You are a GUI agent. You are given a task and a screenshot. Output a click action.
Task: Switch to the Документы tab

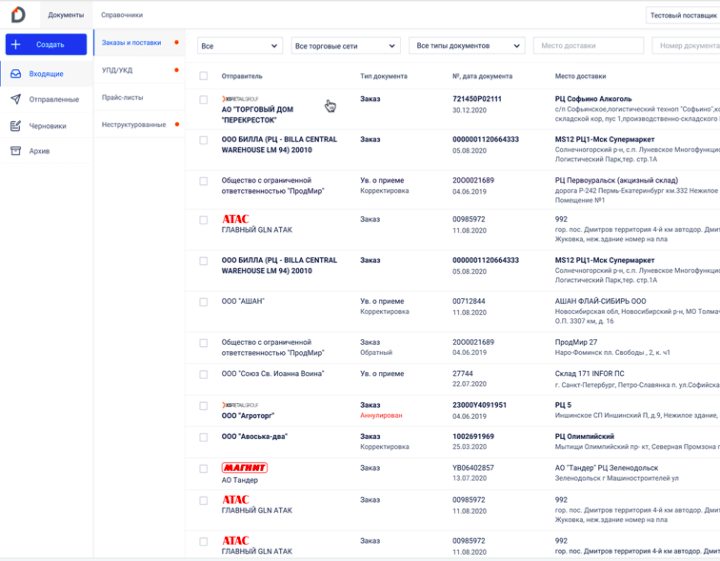click(66, 15)
